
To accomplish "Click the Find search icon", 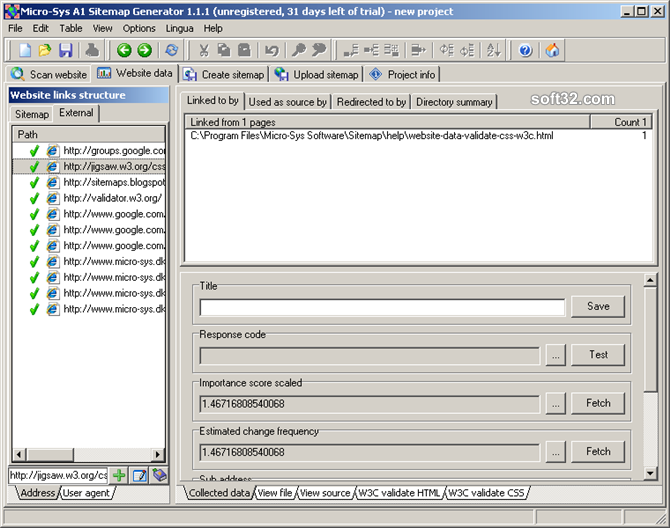I will (299, 50).
